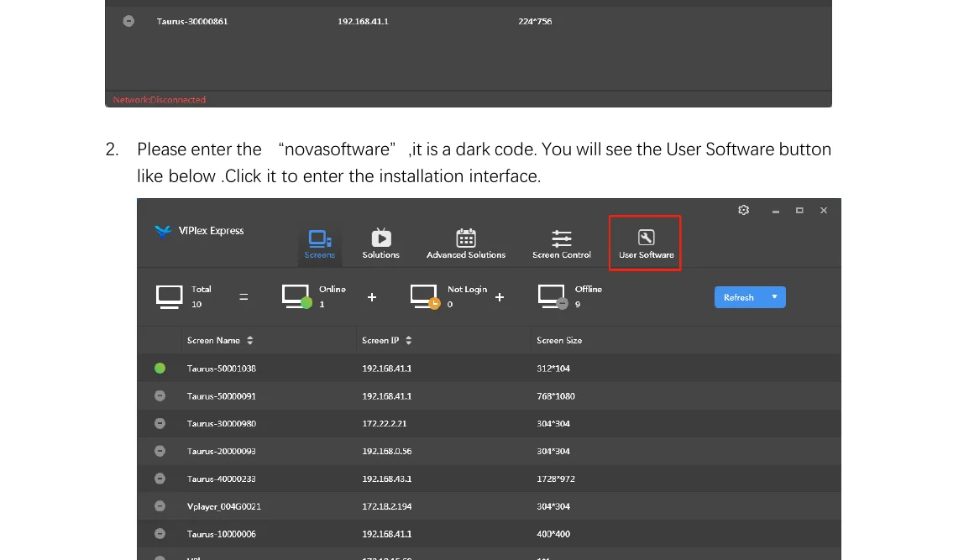
Task: Minimize the ViPlex Express window
Action: point(776,211)
